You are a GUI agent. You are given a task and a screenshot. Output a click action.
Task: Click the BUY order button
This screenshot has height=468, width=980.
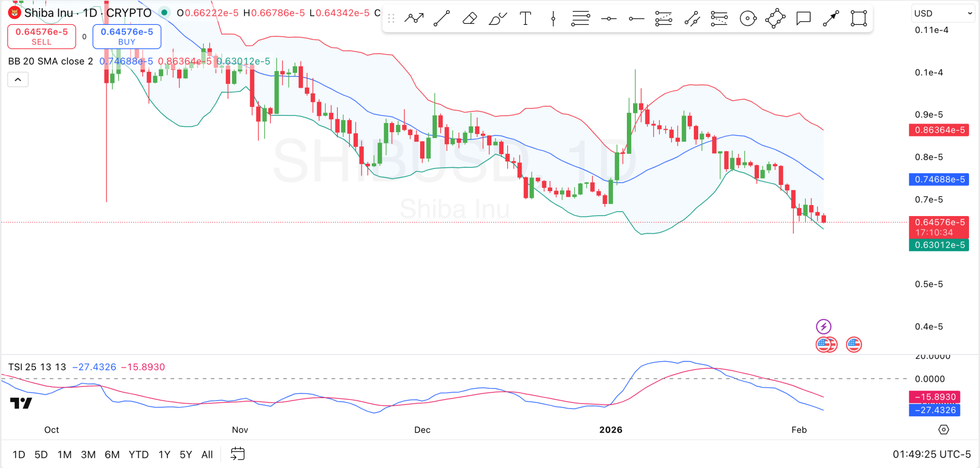127,36
